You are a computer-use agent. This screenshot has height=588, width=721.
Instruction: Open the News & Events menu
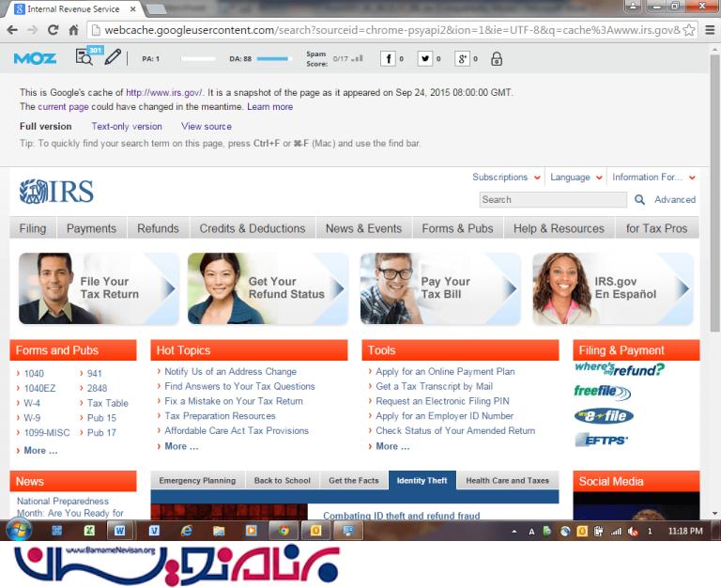point(363,228)
